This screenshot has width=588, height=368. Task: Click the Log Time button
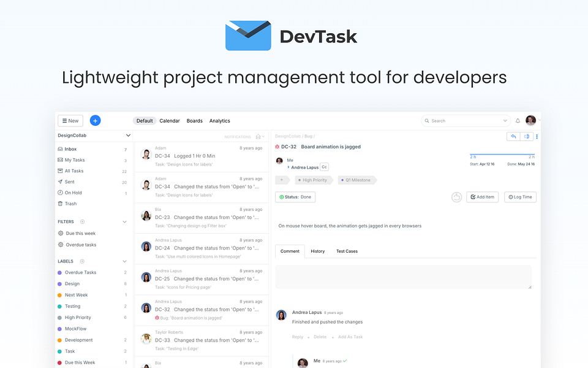pos(520,197)
